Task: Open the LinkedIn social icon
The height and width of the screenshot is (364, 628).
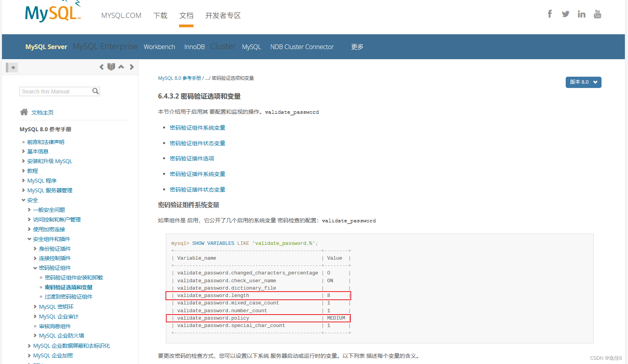Action: (582, 14)
